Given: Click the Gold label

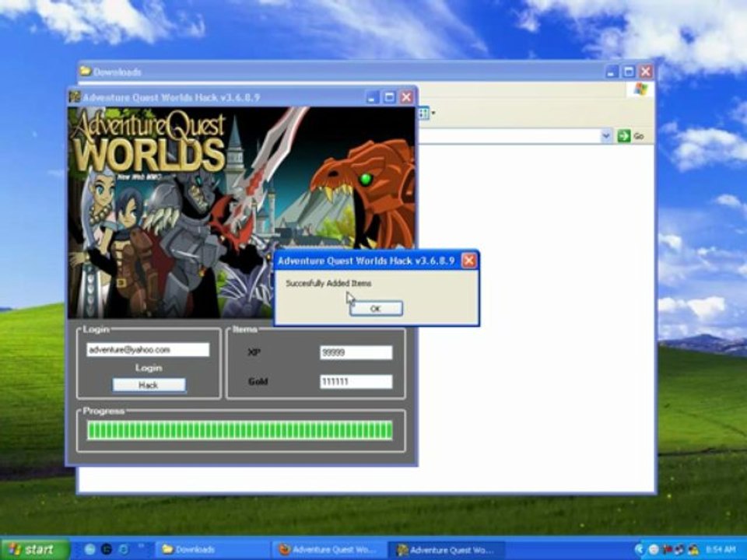Looking at the screenshot, I should point(258,381).
